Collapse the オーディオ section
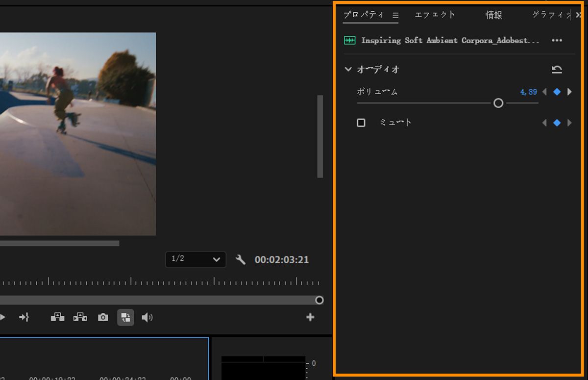Screen dimensions: 588x380 coord(348,69)
